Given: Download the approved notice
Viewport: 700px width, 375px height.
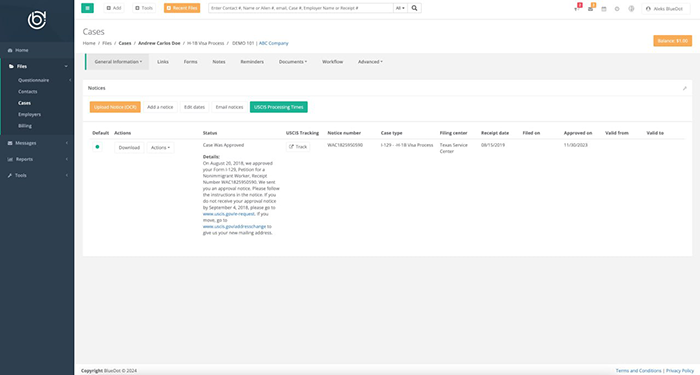Looking at the screenshot, I should click(129, 147).
